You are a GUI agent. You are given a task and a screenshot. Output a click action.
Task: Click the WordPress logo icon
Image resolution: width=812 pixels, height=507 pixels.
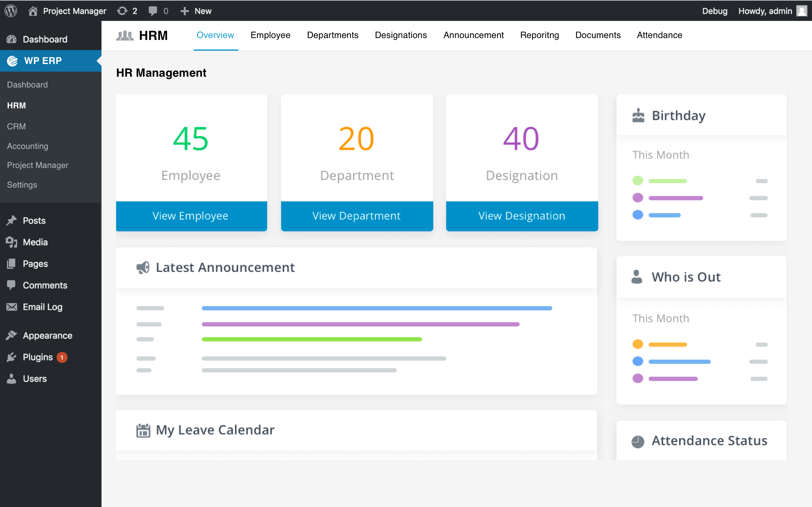tap(11, 11)
